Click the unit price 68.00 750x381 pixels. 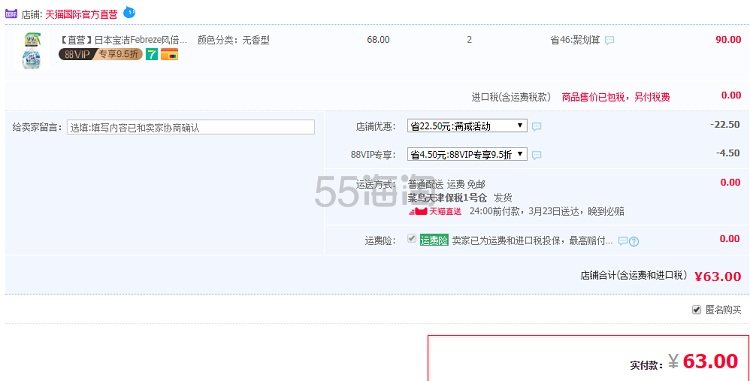(378, 40)
